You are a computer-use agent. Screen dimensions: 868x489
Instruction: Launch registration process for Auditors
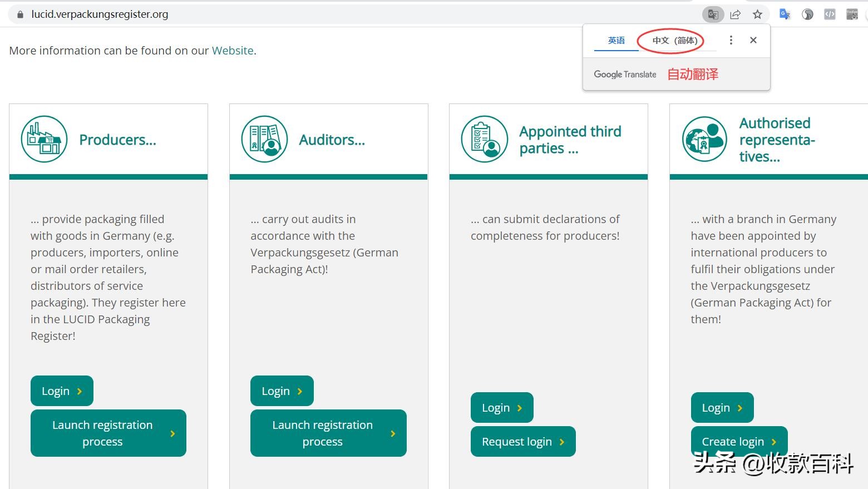click(x=328, y=433)
